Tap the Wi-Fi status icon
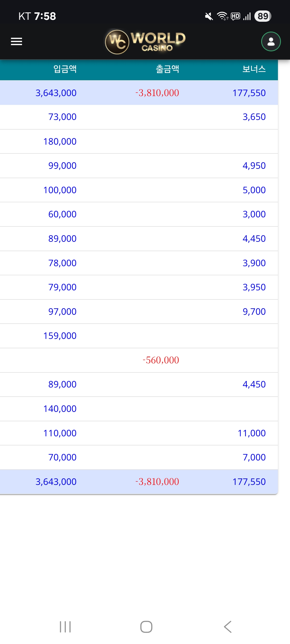 coord(222,16)
